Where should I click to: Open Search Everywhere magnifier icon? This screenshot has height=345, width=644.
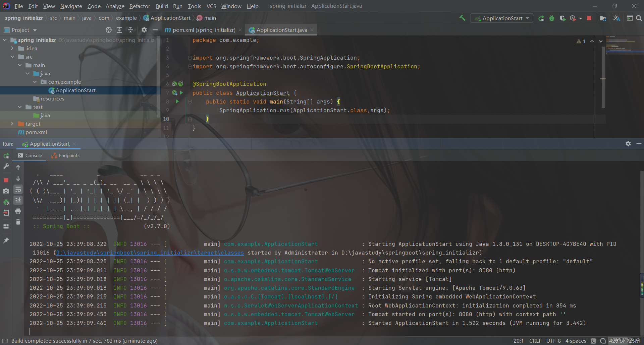(639, 18)
